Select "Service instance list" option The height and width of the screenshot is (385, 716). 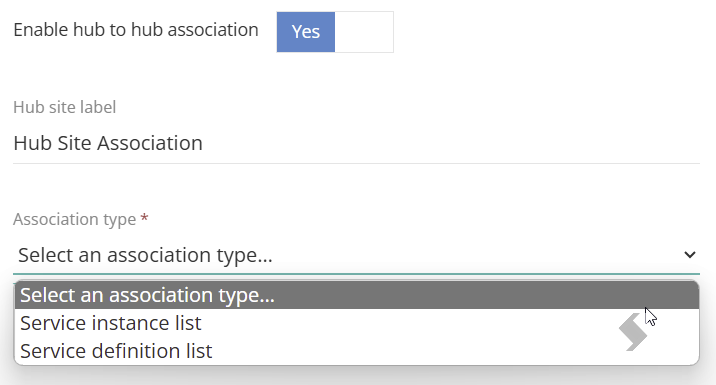[x=357, y=323]
